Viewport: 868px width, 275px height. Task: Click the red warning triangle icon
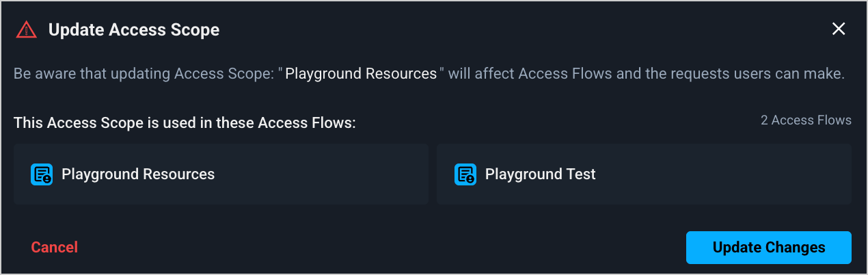[26, 29]
